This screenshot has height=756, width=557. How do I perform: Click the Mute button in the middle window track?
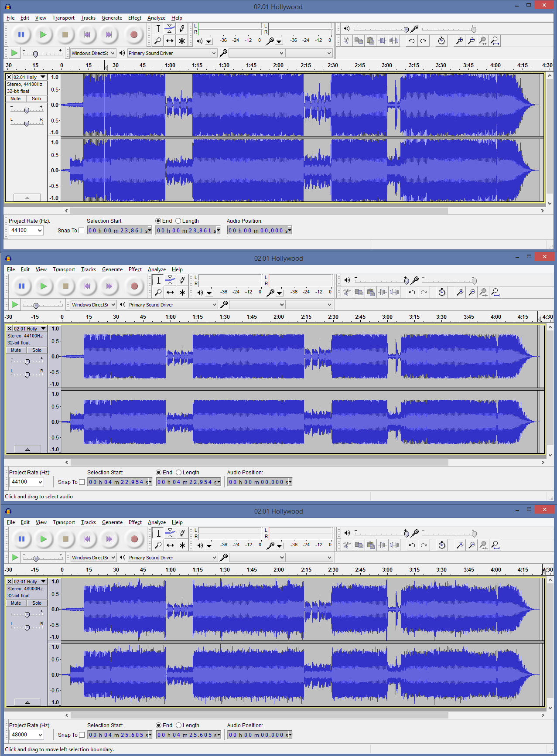tap(16, 350)
